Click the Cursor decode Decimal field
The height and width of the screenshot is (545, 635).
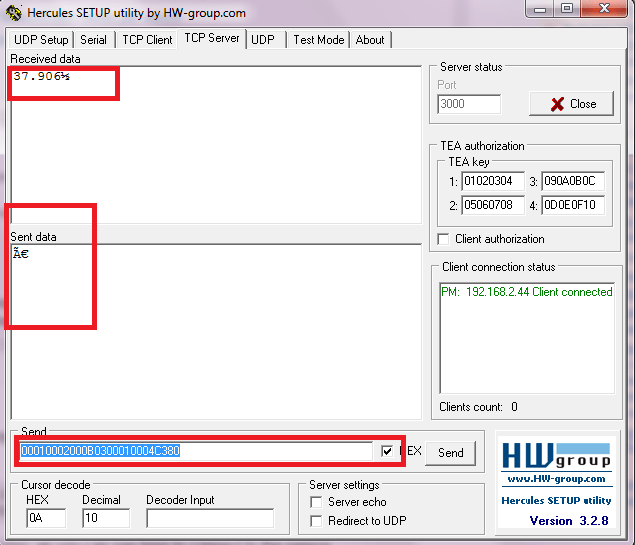click(x=106, y=518)
